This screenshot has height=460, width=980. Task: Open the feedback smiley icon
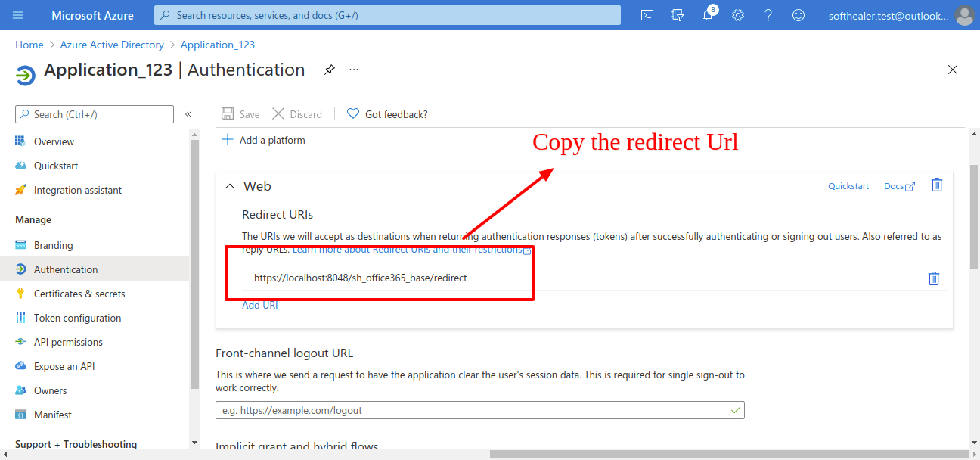799,15
